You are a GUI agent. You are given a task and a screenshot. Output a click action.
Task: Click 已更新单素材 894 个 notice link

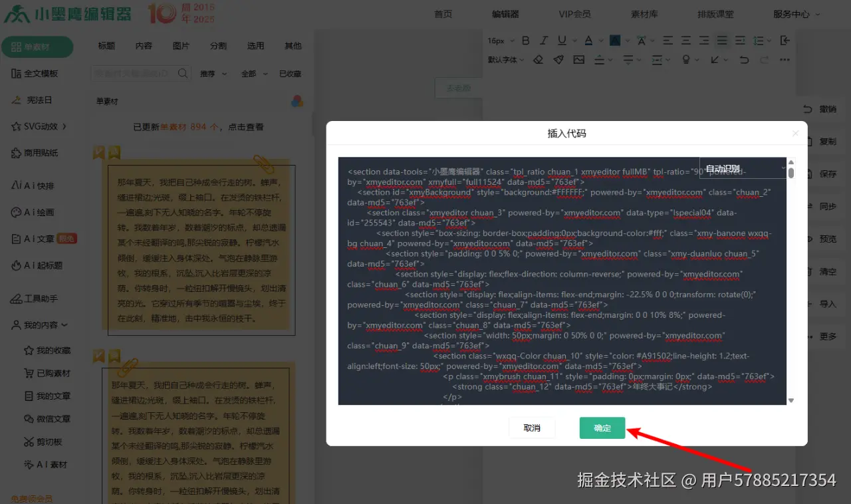coord(198,127)
